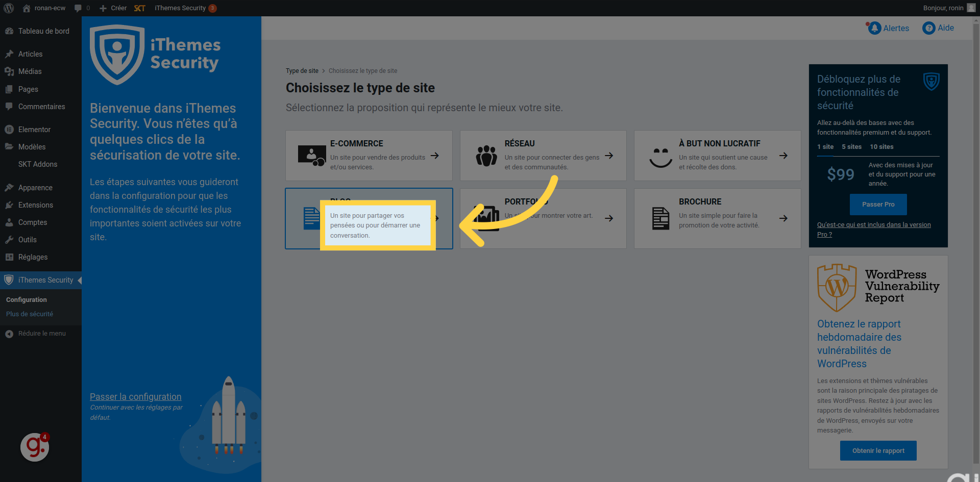Click the BROCHURE document icon

click(660, 218)
